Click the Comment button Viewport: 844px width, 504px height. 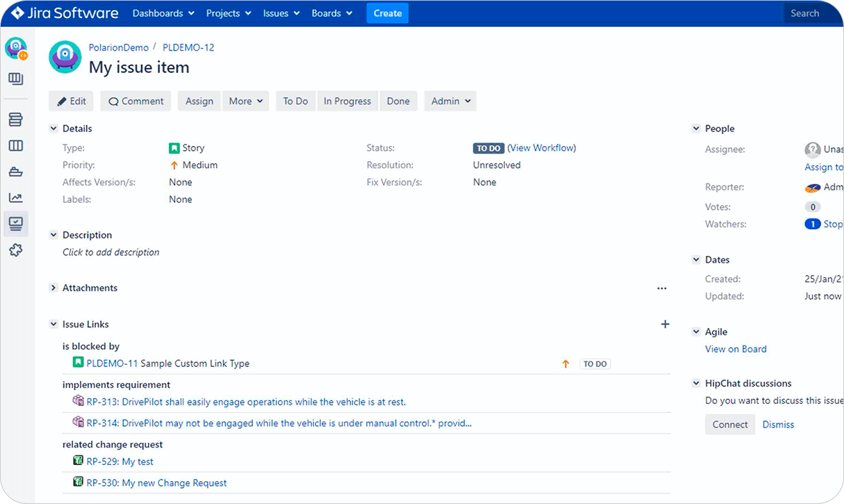coord(136,101)
